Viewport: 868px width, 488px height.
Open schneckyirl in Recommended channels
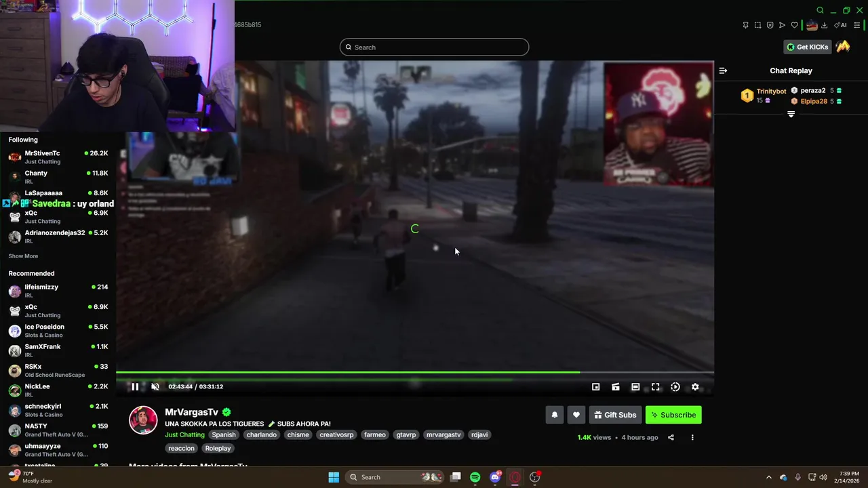click(58, 409)
